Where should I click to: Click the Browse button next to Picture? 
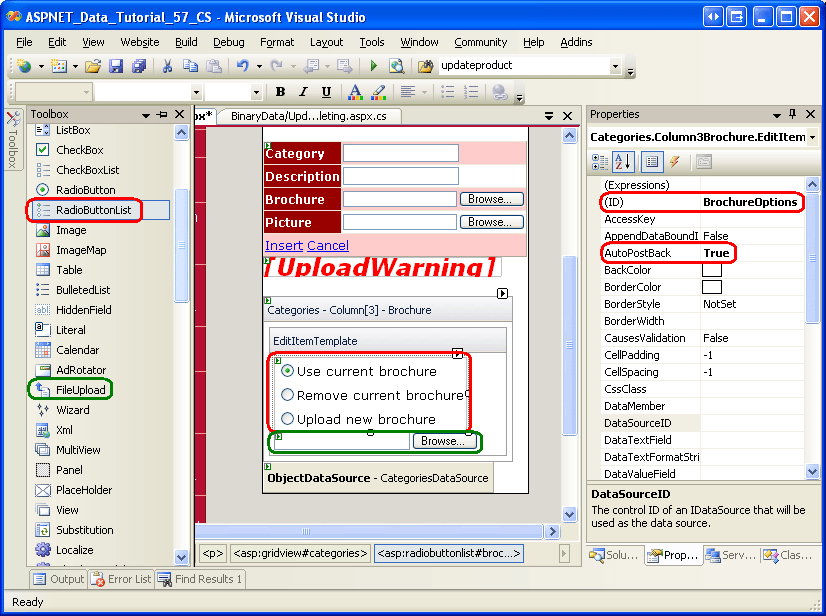point(492,222)
